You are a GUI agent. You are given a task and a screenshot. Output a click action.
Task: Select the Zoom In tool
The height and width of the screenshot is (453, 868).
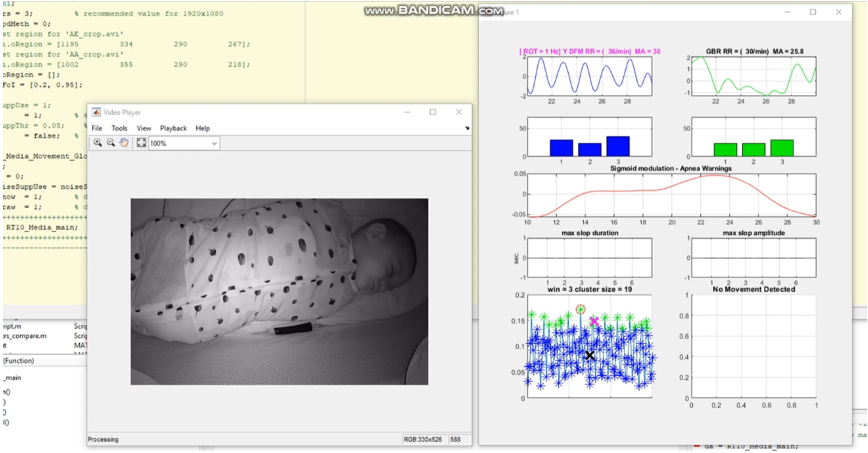98,143
